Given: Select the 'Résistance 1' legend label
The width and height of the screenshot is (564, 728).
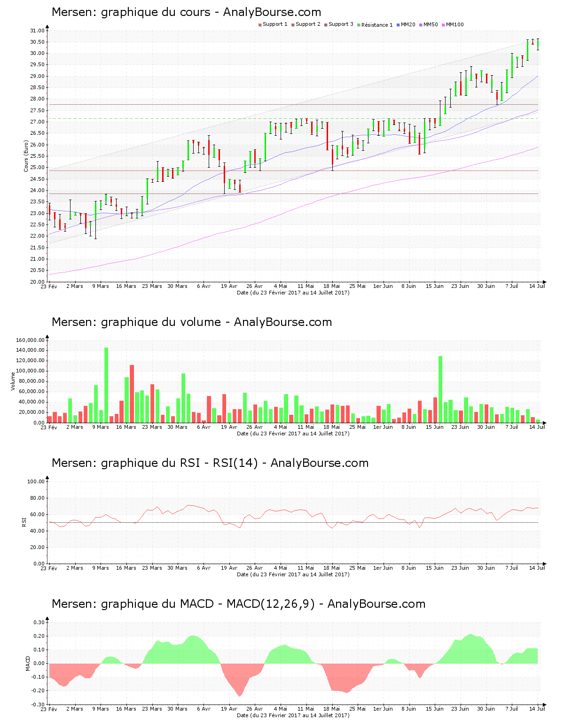Looking at the screenshot, I should tap(377, 25).
